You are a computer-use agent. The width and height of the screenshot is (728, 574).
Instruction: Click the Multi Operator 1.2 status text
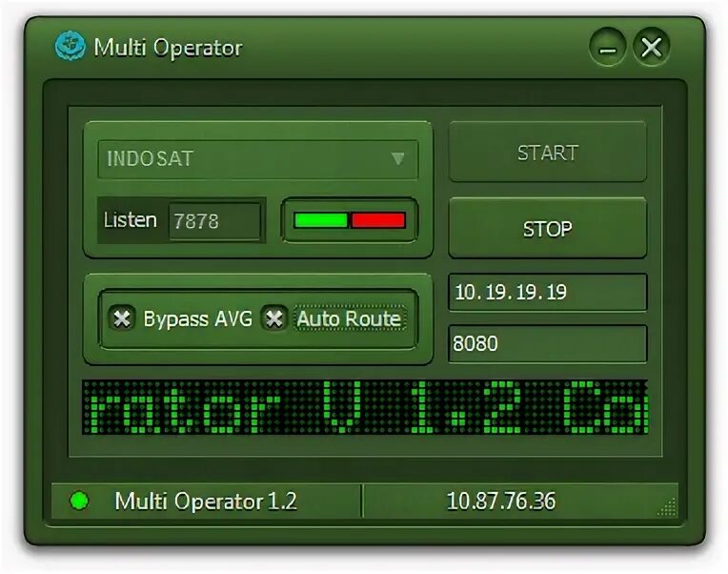pos(206,502)
